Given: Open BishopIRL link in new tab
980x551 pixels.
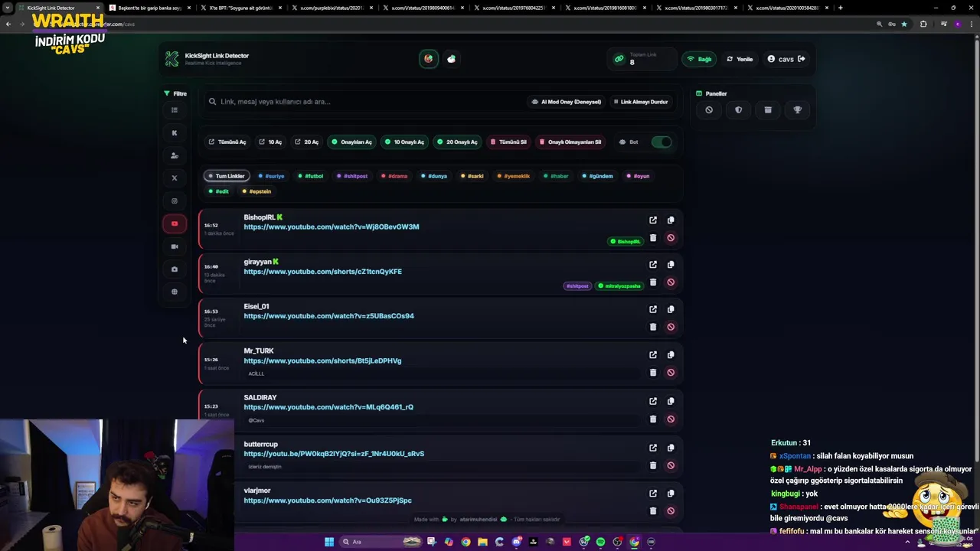Looking at the screenshot, I should [653, 220].
